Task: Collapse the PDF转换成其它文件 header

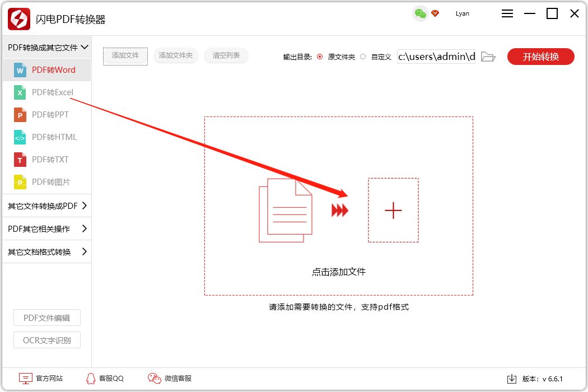Action: (x=45, y=48)
